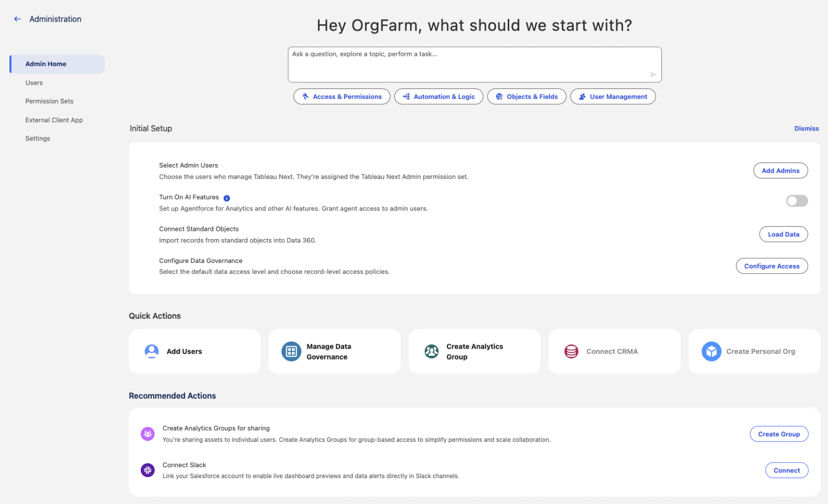
Task: Choose the Objects & Fields topic chip
Action: (527, 97)
